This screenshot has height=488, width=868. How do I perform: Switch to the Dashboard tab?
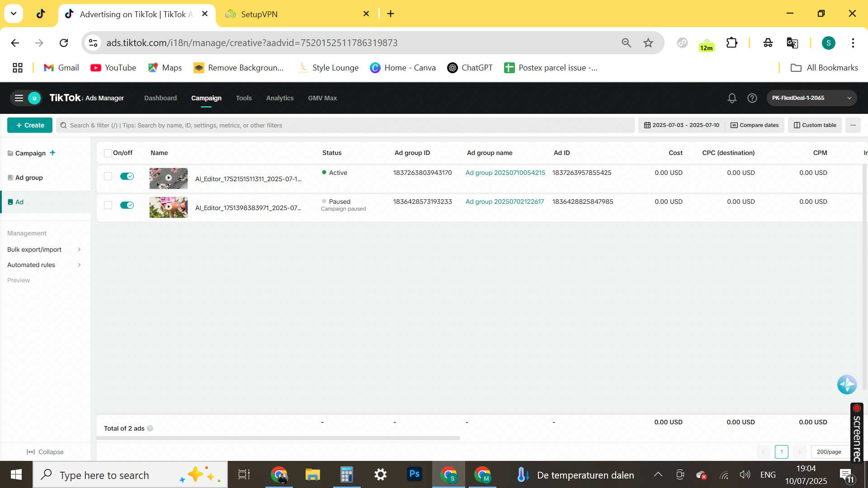[x=160, y=98]
